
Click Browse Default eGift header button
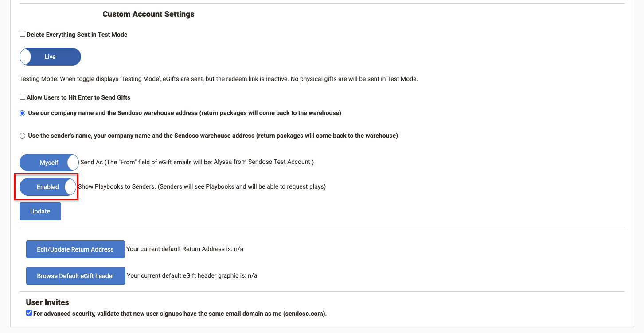(x=75, y=276)
